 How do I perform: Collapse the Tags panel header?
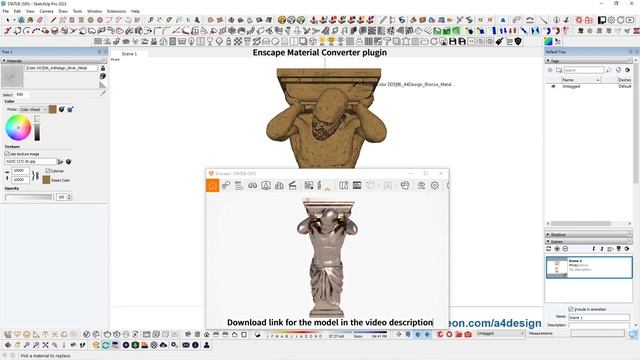[x=589, y=60]
